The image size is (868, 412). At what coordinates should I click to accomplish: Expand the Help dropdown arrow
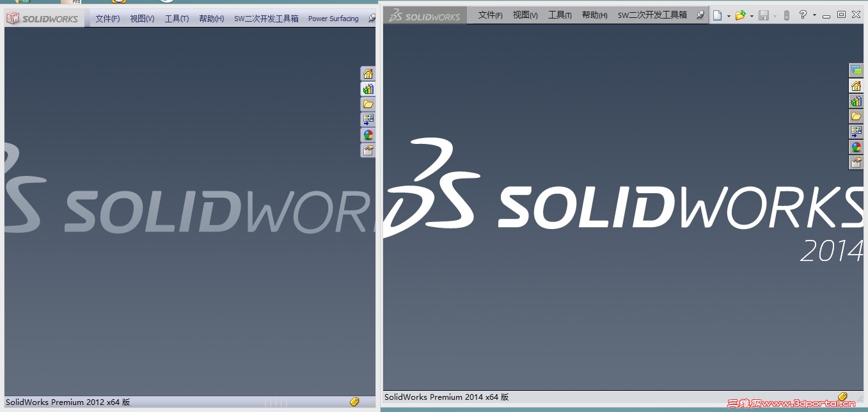click(814, 15)
